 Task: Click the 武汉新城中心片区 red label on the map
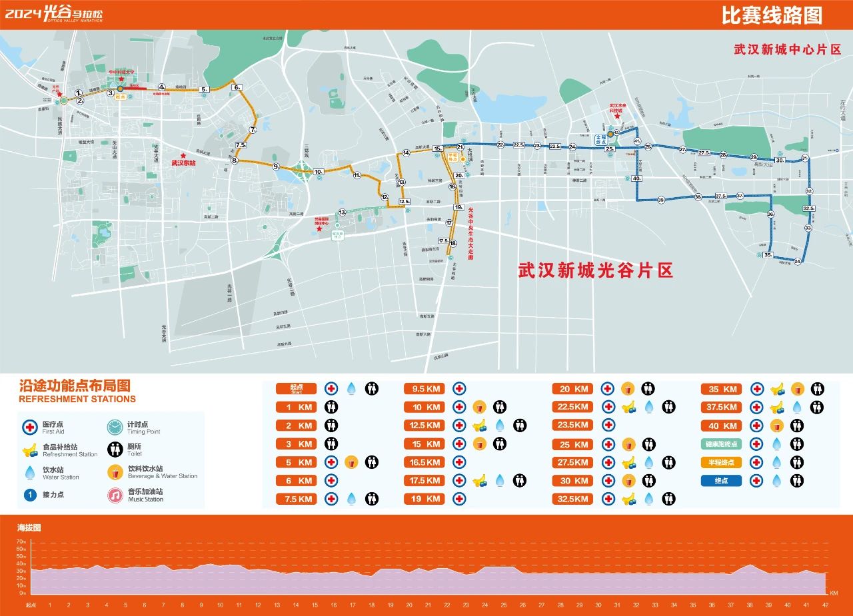coord(787,49)
